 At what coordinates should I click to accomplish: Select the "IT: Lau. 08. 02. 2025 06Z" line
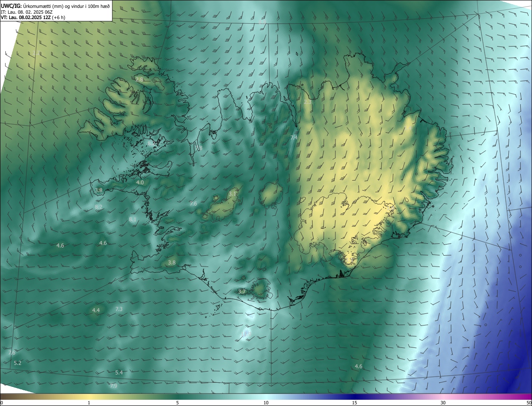click(x=27, y=12)
